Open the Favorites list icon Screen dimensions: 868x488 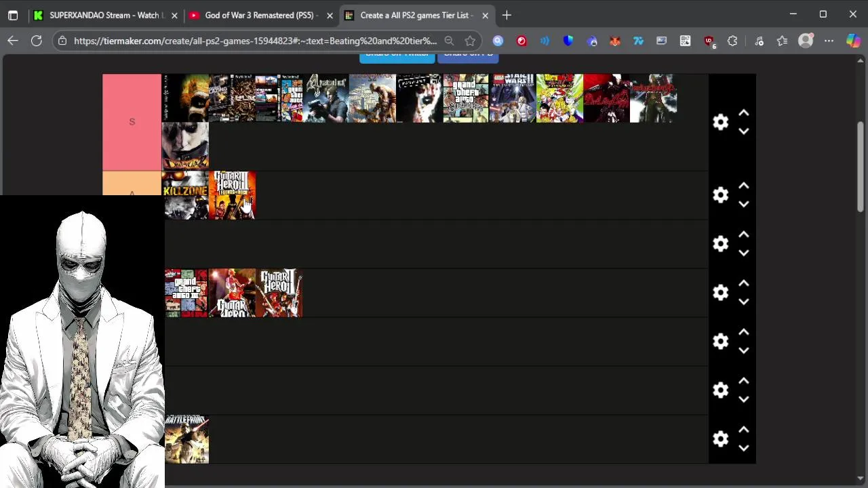click(782, 41)
